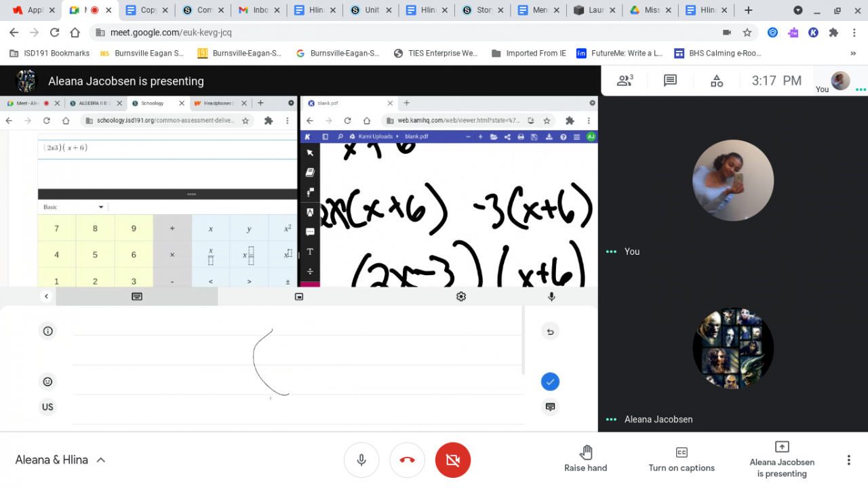Image resolution: width=868 pixels, height=488 pixels.
Task: Open the Chrome tab search dropdown
Action: (x=798, y=10)
